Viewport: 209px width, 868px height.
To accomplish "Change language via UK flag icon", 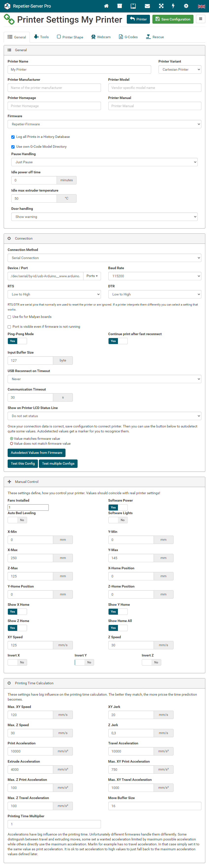I will pos(201,6).
